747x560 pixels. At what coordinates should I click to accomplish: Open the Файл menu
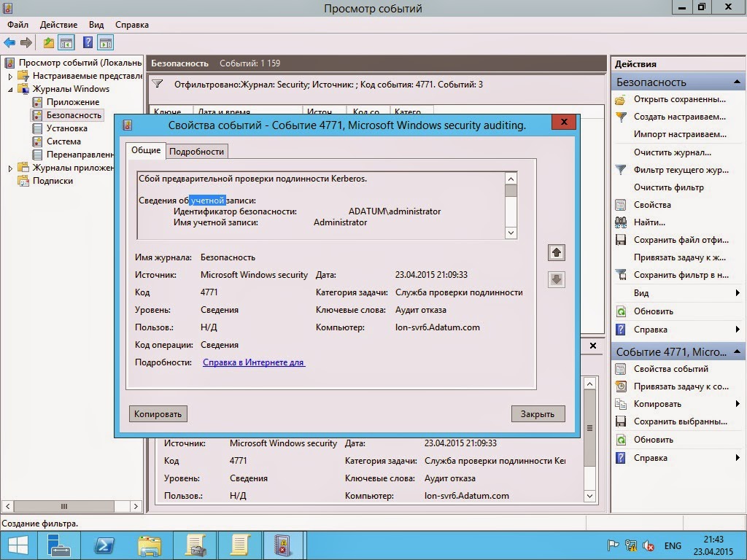click(x=18, y=25)
